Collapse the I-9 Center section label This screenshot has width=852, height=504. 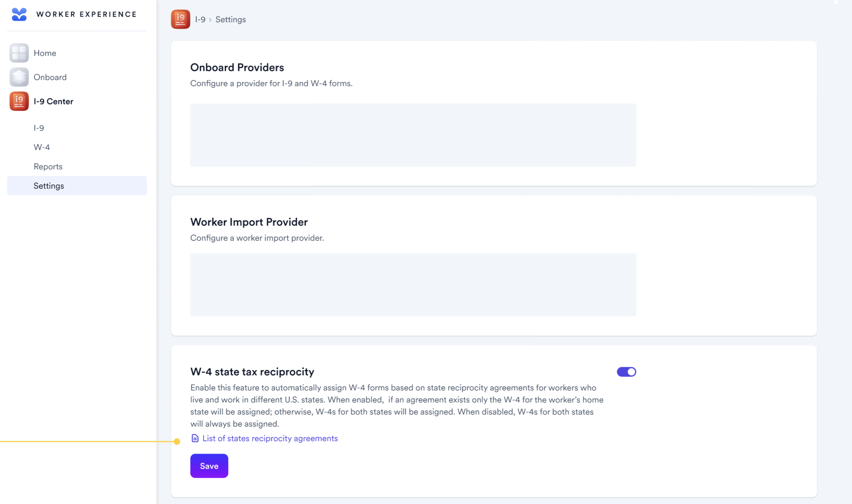(x=53, y=101)
